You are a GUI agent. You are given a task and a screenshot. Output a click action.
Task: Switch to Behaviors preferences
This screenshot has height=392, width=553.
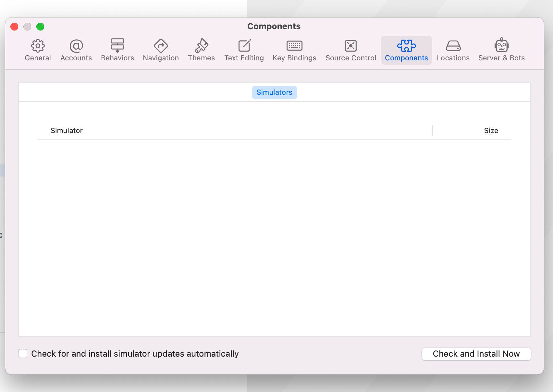[x=117, y=50]
